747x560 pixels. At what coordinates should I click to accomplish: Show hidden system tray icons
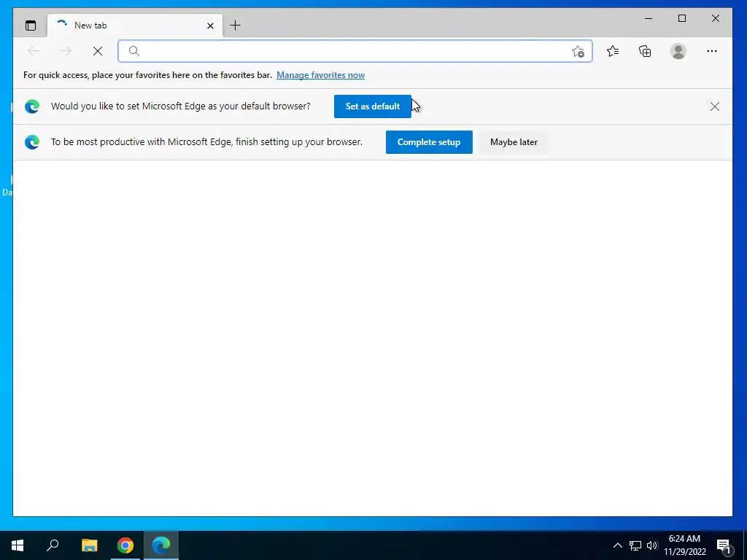[x=617, y=545]
